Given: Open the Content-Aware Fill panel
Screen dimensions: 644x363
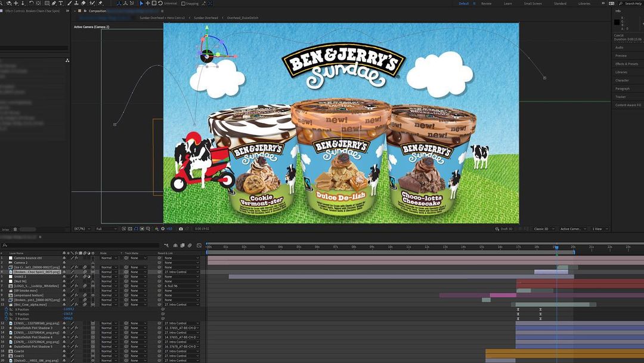Looking at the screenshot, I should tap(628, 105).
